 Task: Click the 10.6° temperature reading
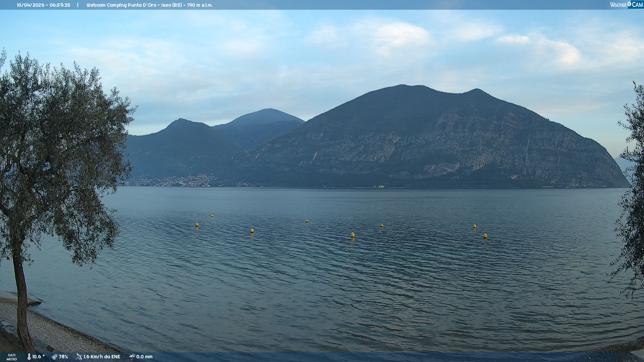pyautogui.click(x=38, y=357)
